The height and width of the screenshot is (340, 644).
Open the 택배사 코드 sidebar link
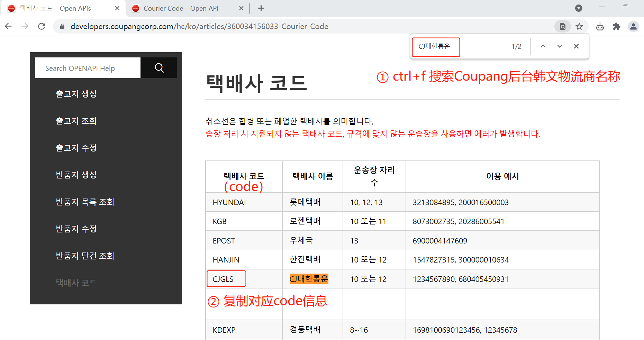[76, 283]
